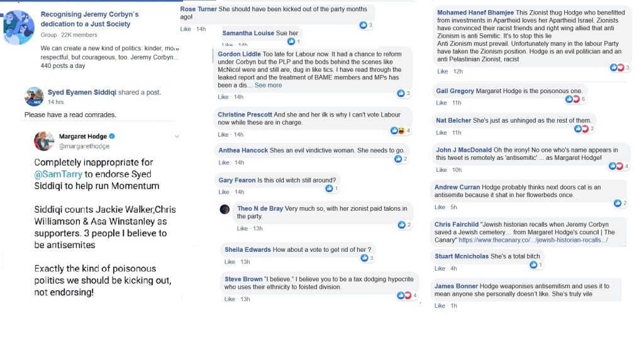644x350 pixels.
Task: Click the 14 hrs post timestamp
Action: pyautogui.click(x=55, y=102)
